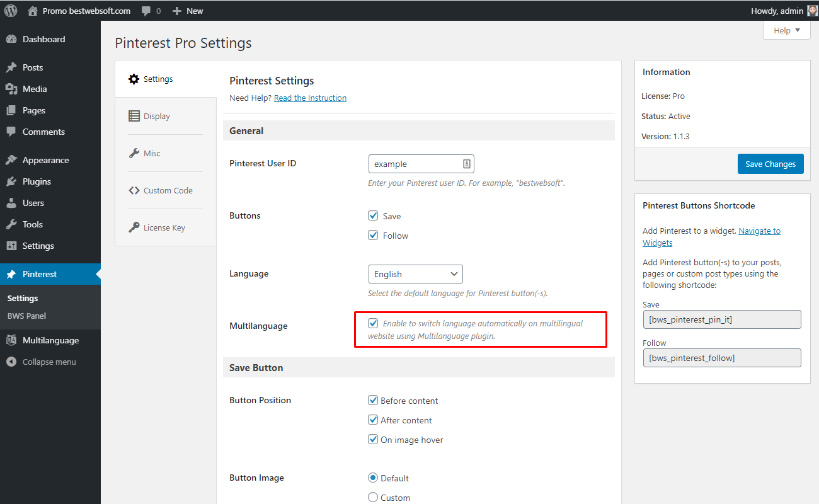Select the Custom button image radio

click(373, 497)
